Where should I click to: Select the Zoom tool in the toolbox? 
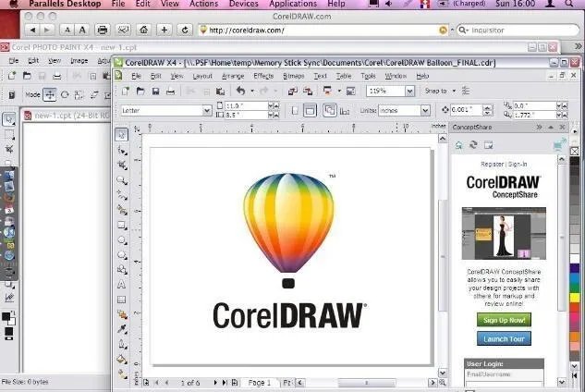[121, 178]
